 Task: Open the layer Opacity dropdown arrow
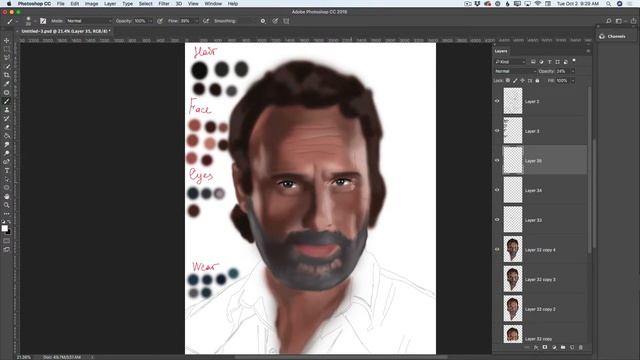pos(573,71)
